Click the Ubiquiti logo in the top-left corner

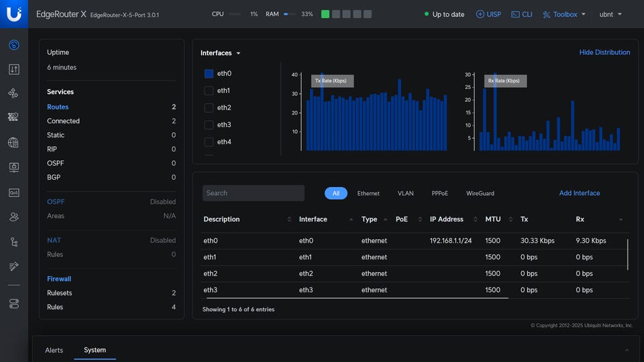point(14,14)
